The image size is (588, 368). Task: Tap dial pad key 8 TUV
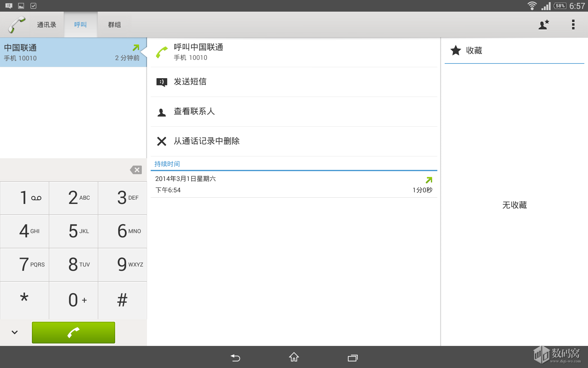(x=73, y=265)
